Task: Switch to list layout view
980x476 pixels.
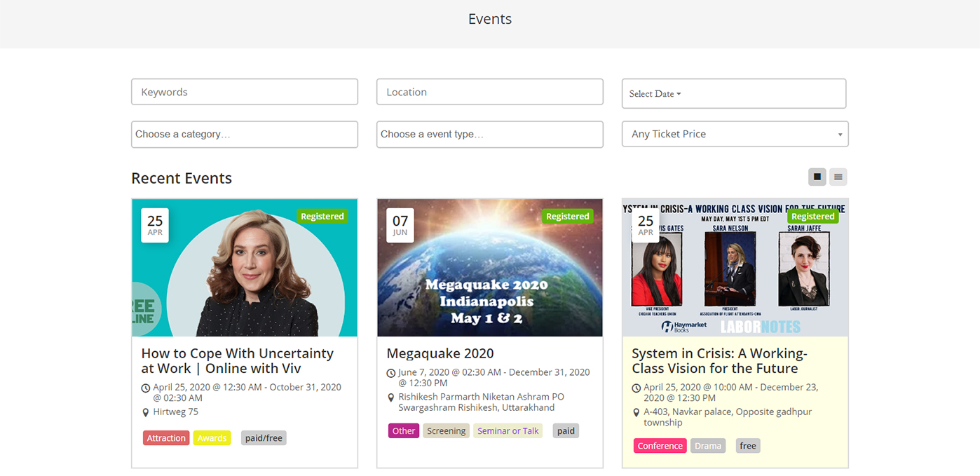Action: (x=838, y=177)
